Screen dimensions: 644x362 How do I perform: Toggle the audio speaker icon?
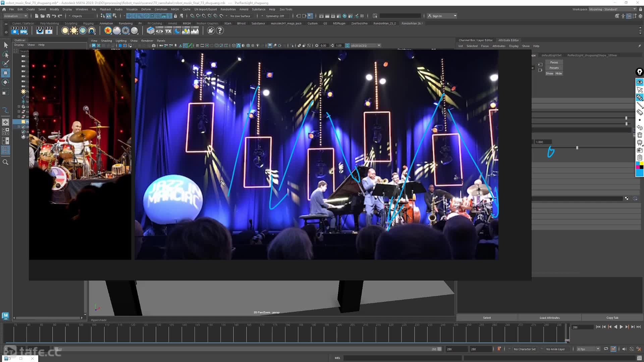[624, 349]
